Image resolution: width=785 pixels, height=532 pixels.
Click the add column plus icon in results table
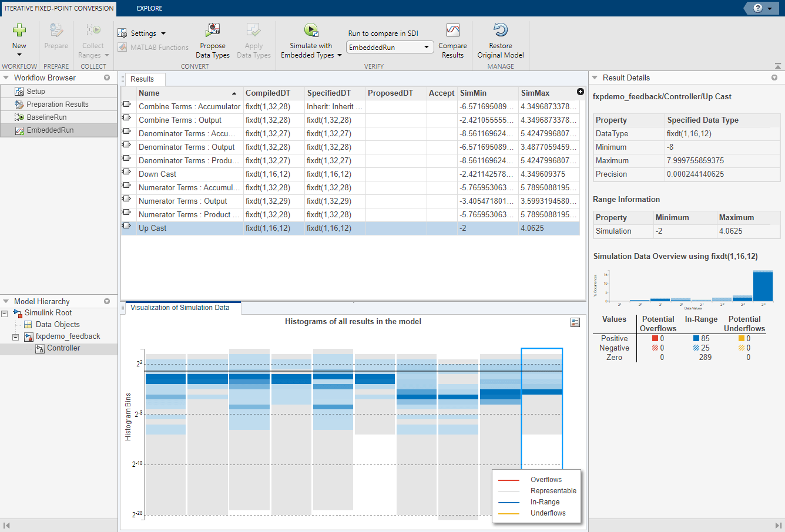coord(581,92)
